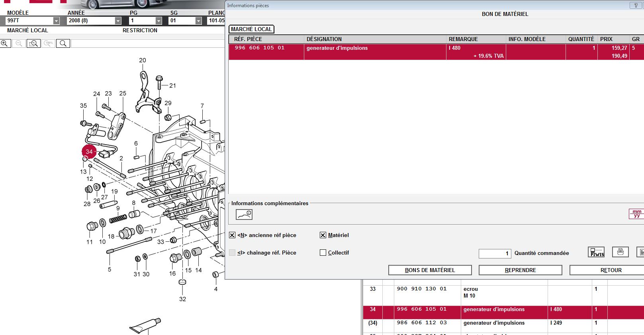Click the REMARQUE column header
Screen dimensions: 644x335
(476, 39)
